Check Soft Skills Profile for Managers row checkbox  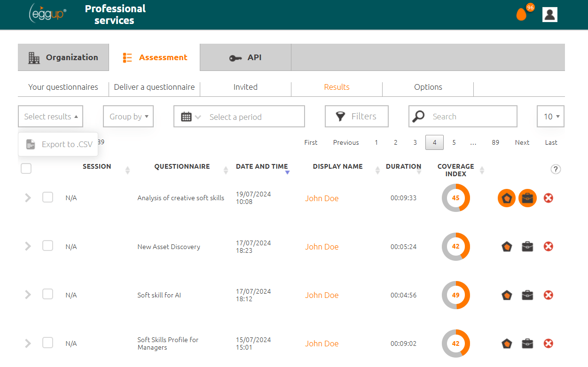pos(47,343)
